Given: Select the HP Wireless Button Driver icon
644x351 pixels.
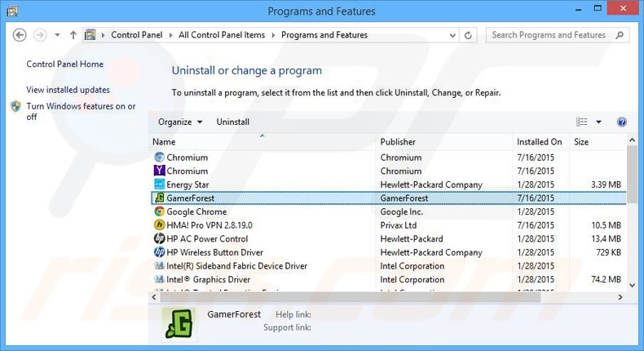Looking at the screenshot, I should [159, 252].
